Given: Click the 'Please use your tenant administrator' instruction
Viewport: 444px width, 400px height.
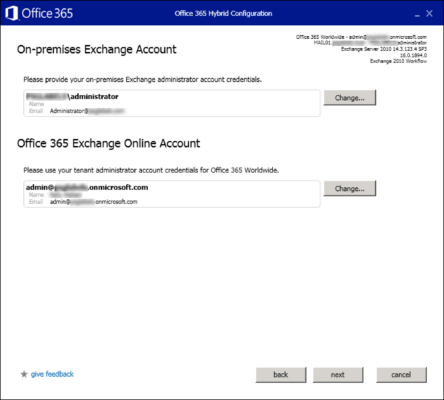Looking at the screenshot, I should pos(151,170).
